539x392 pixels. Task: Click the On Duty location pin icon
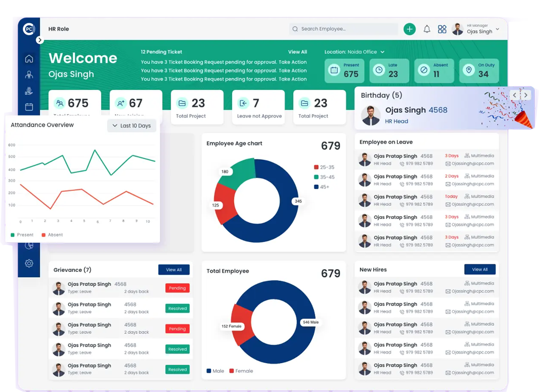pos(469,70)
